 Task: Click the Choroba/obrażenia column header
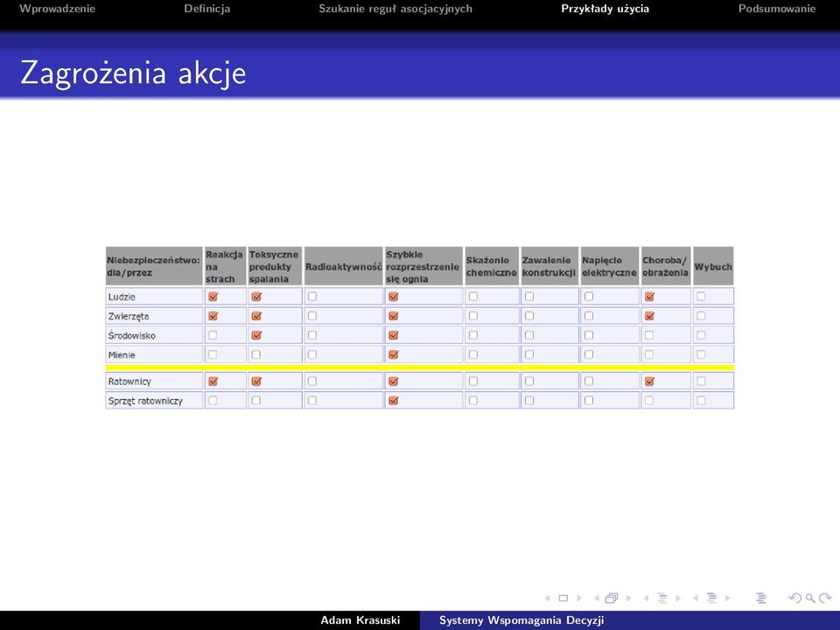(x=666, y=266)
